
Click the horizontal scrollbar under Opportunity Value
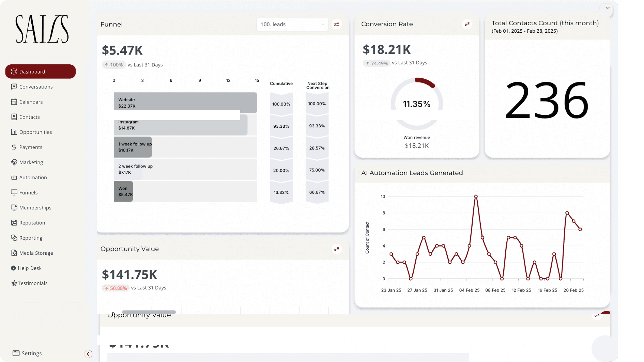point(149,312)
